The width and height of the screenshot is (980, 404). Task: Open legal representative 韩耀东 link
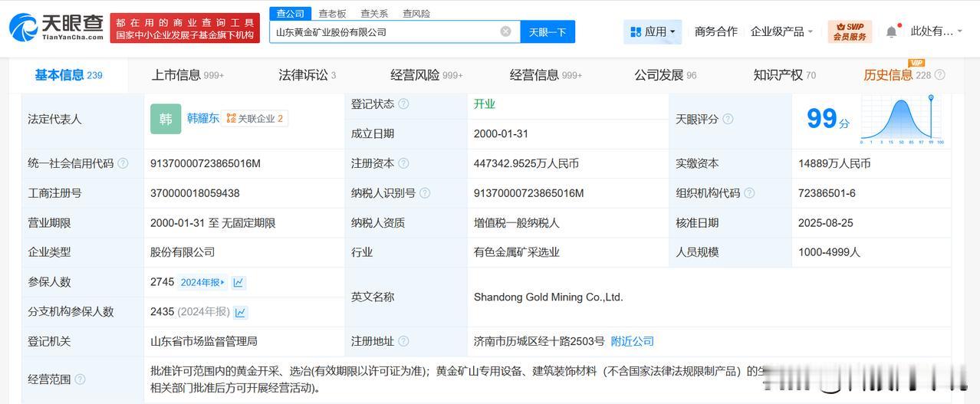click(203, 119)
